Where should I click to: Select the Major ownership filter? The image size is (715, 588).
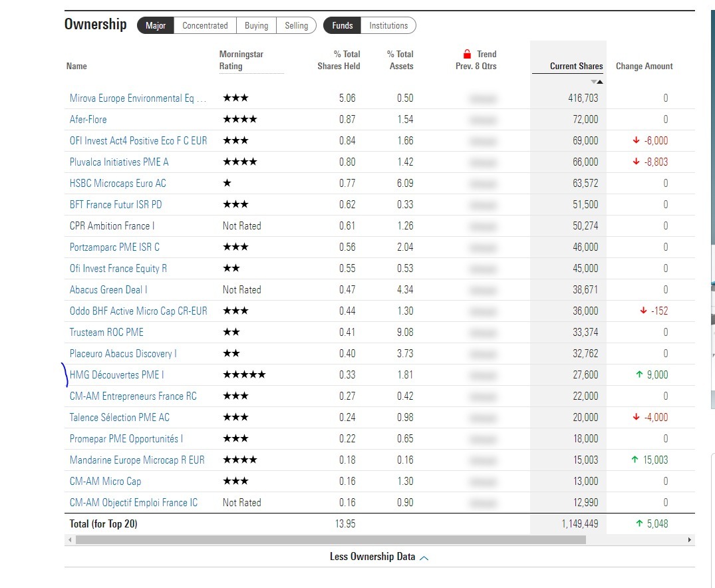tap(156, 25)
